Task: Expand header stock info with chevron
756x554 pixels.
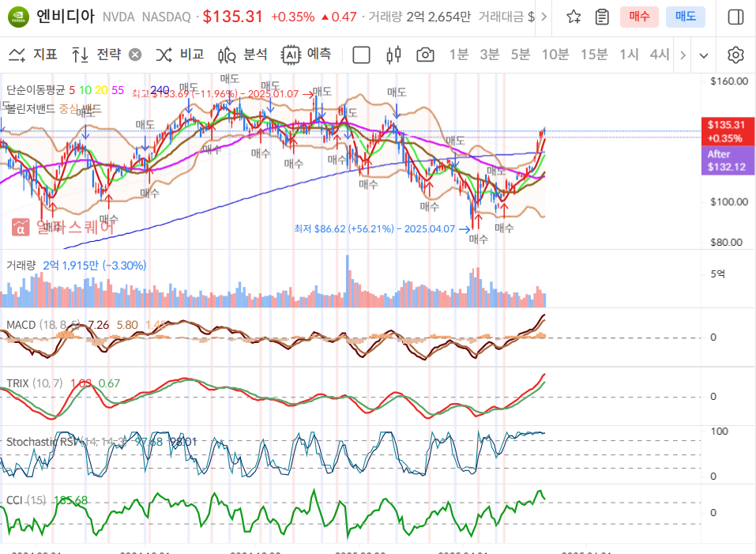Action: pyautogui.click(x=543, y=17)
